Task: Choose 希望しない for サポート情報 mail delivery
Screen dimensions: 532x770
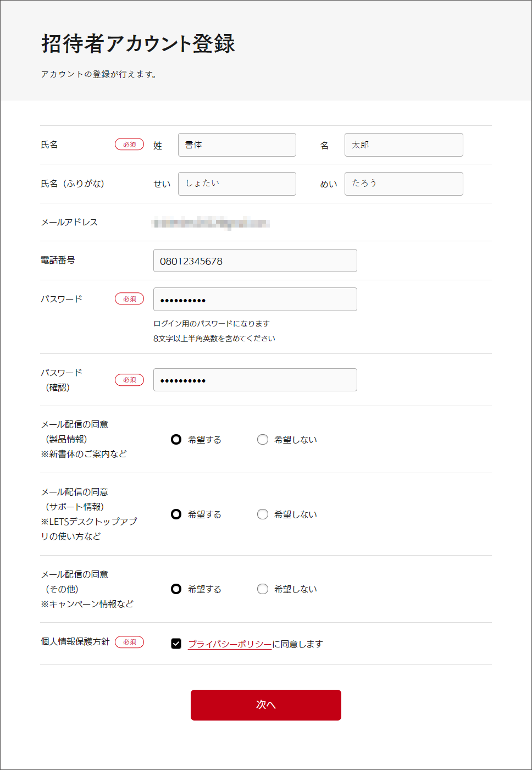Action: point(263,514)
